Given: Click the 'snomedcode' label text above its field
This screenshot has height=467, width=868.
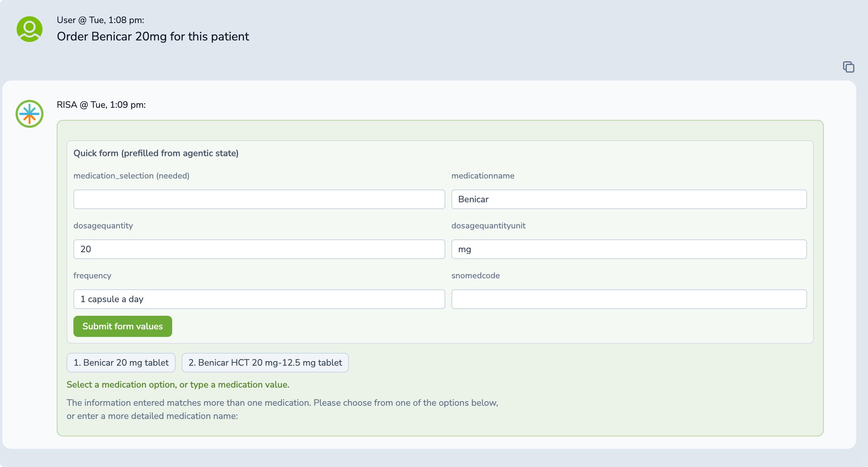Looking at the screenshot, I should pyautogui.click(x=475, y=276).
